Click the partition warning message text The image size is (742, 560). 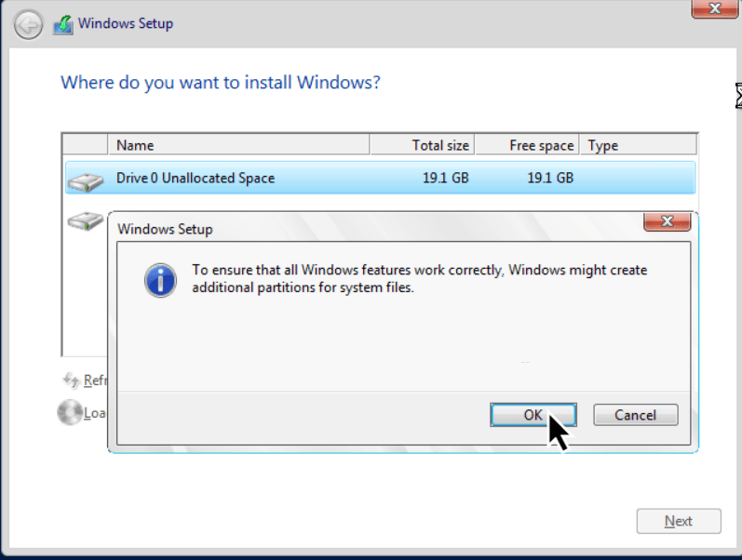tap(419, 278)
